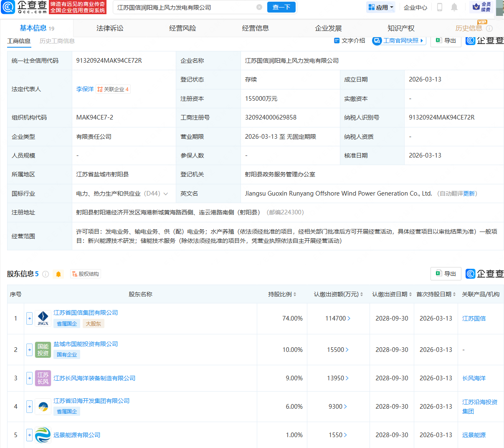The width and height of the screenshot is (504, 448).
Task: Click the alert bell next to 股东信息
Action: (x=58, y=274)
